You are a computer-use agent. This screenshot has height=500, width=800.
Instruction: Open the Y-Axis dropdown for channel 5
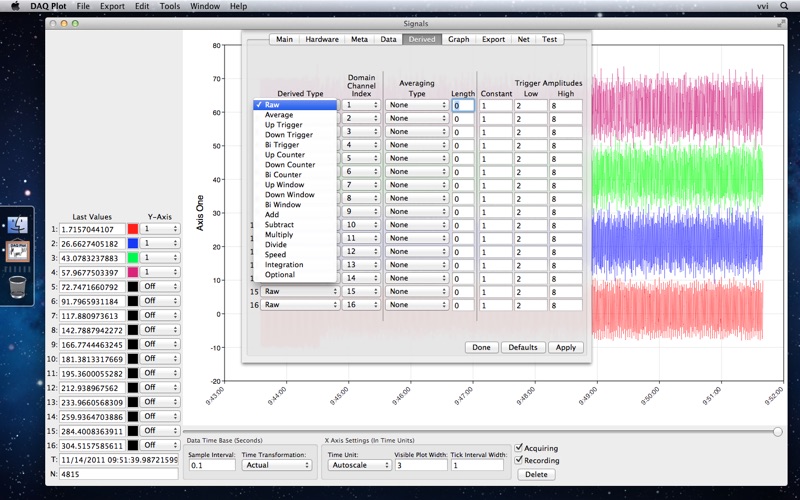pyautogui.click(x=160, y=287)
